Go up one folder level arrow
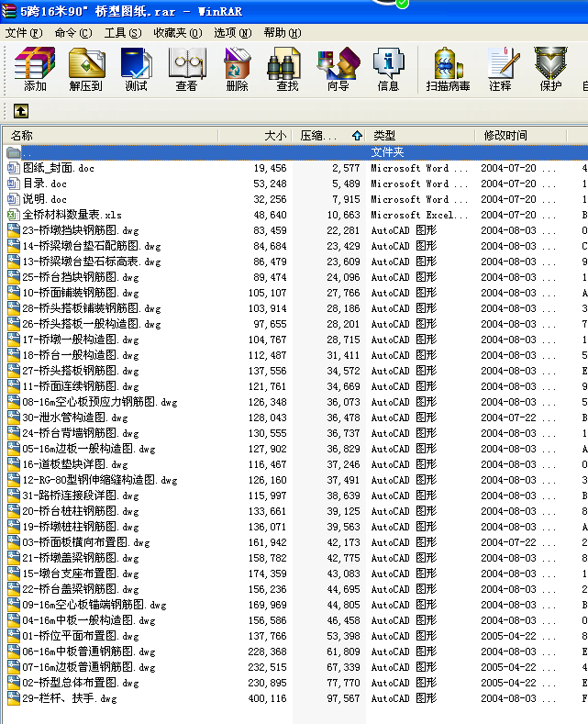588x724 pixels. pos(21,111)
